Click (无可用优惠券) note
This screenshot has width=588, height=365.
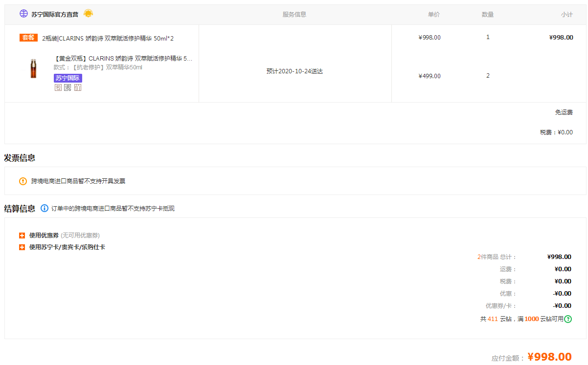pyautogui.click(x=80, y=236)
